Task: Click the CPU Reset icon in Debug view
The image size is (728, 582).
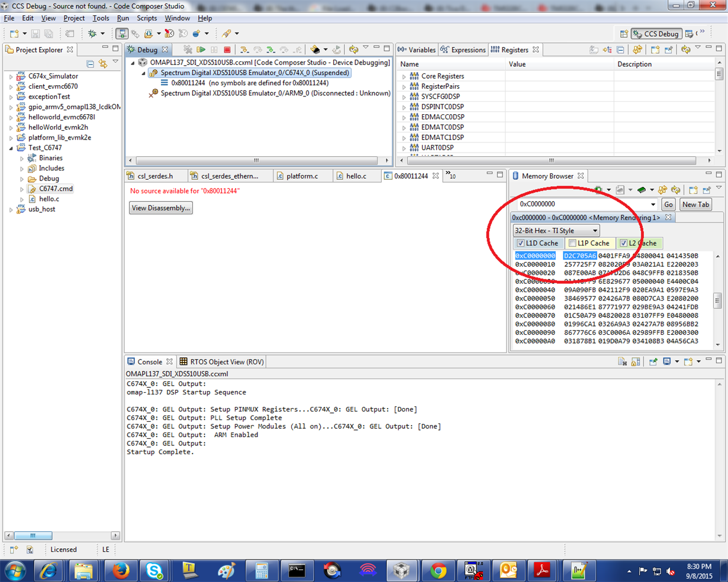Action: tap(315, 50)
